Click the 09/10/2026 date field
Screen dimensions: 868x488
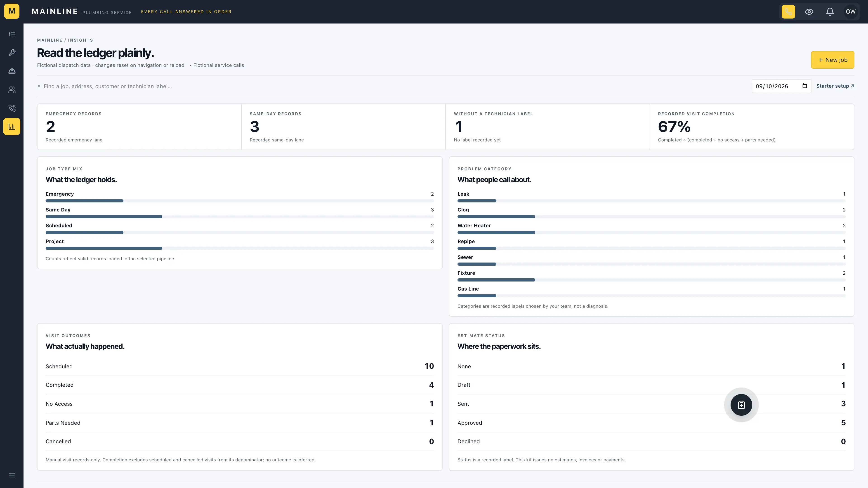coord(781,86)
